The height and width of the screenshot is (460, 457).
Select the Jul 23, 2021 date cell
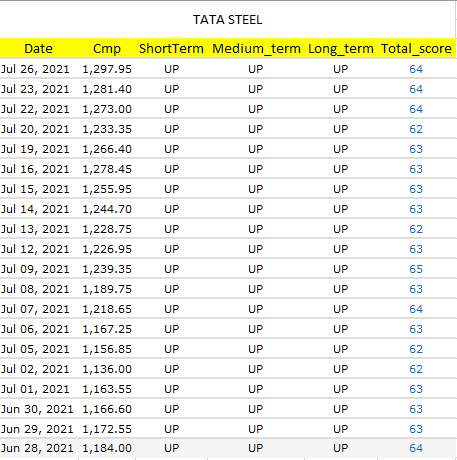35,89
